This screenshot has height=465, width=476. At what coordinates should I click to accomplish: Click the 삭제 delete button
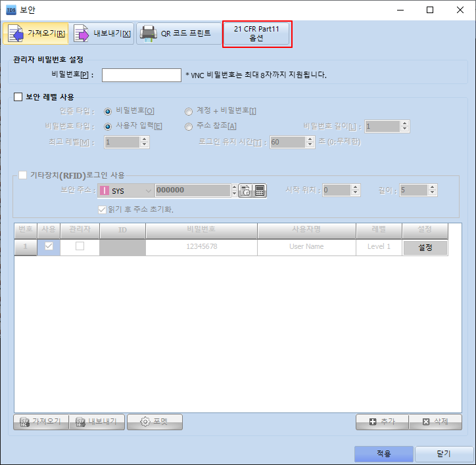(x=435, y=422)
